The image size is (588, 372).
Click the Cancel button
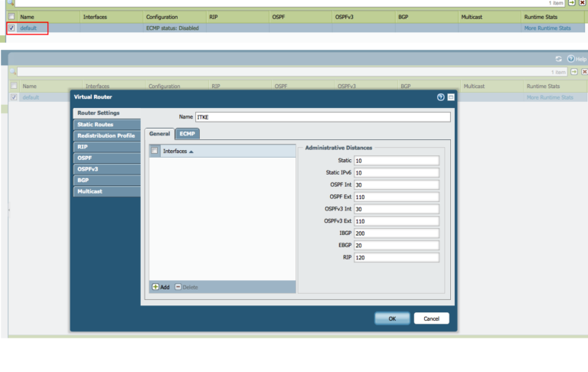pyautogui.click(x=431, y=318)
